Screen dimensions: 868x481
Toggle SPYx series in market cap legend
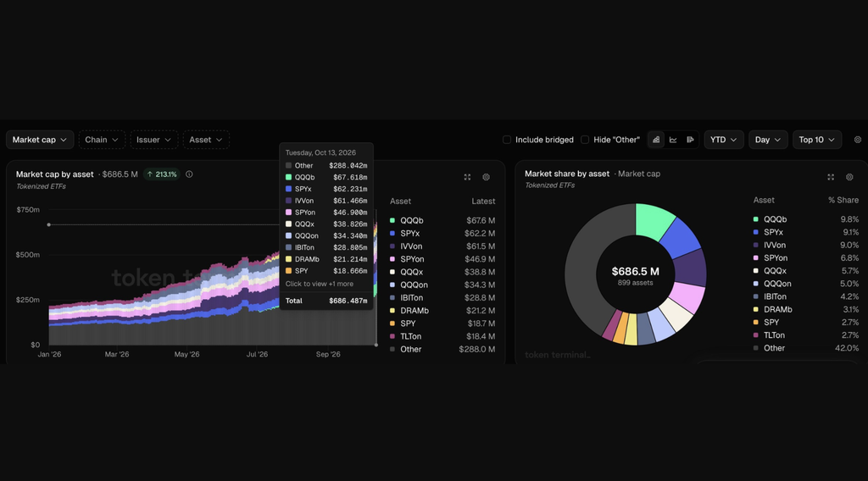[x=442, y=234]
